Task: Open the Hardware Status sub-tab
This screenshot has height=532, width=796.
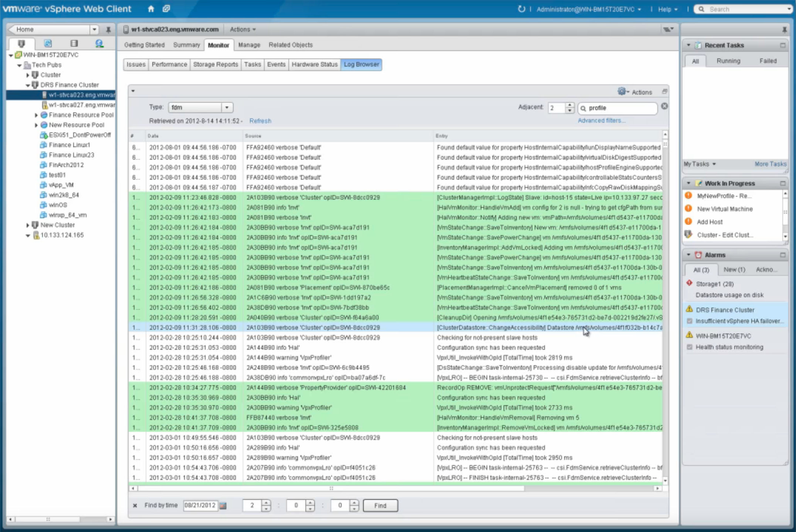Action: point(314,64)
